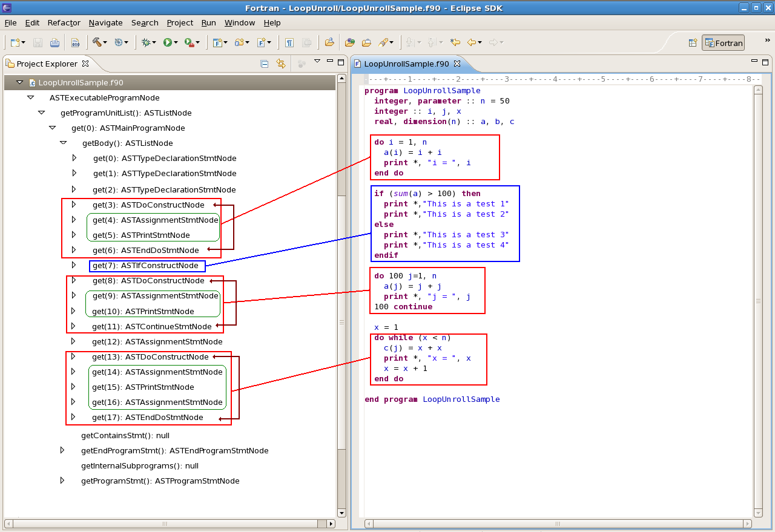Click Collapse All in Project Explorer
The height and width of the screenshot is (532, 775).
(x=265, y=64)
